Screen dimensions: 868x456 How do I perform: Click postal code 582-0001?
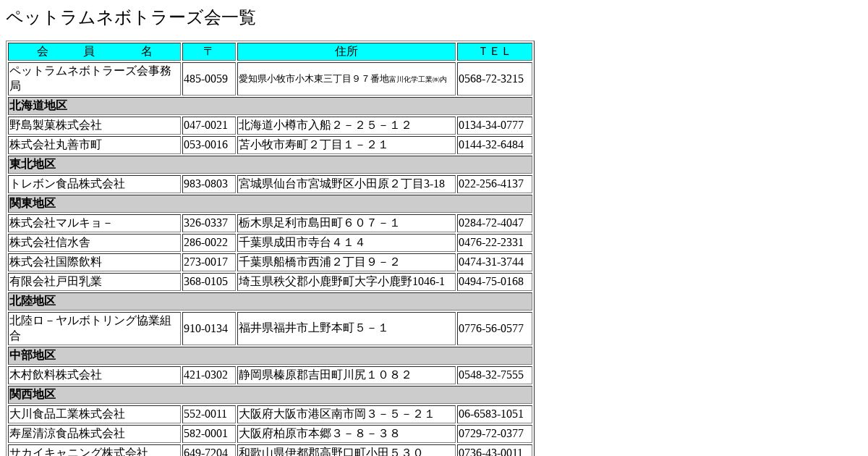205,434
